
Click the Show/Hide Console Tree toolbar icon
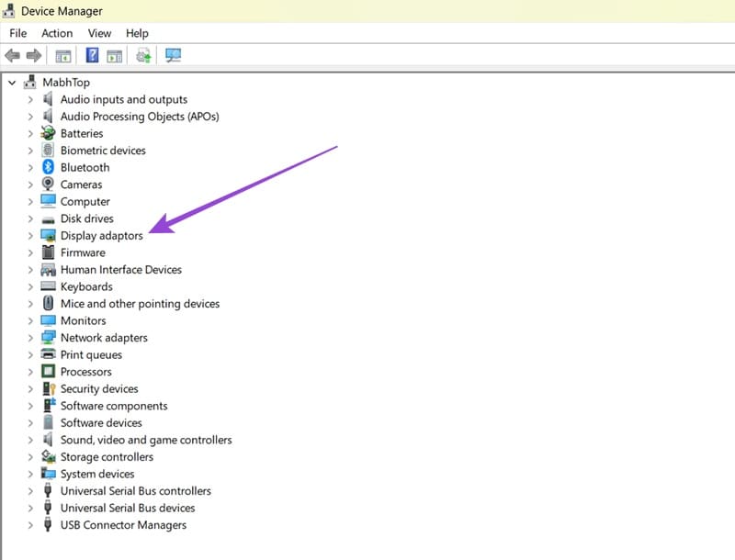[x=62, y=55]
